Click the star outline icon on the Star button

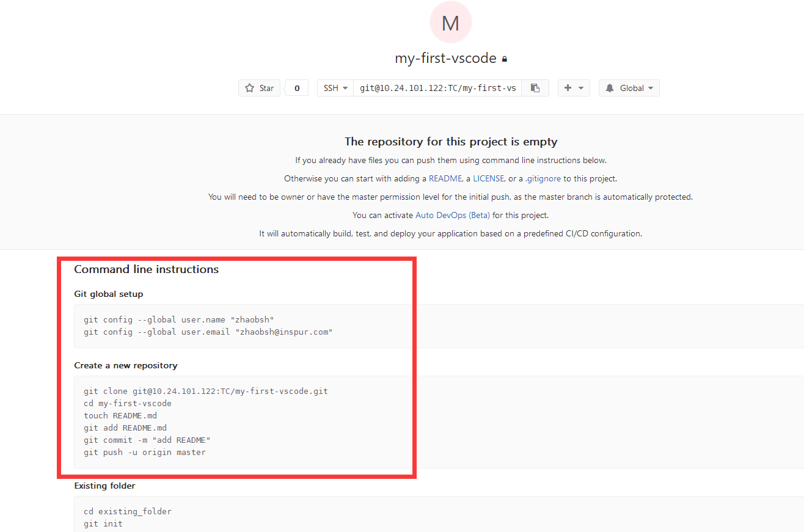(x=250, y=87)
